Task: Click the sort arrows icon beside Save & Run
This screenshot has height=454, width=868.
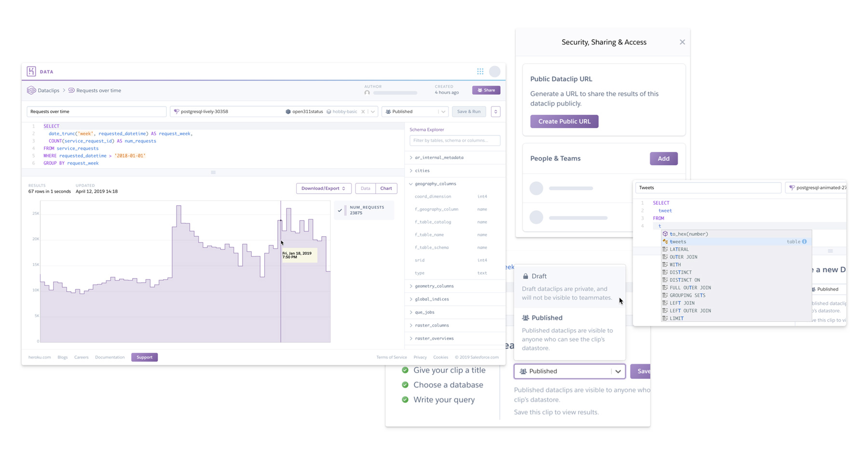Action: [495, 111]
